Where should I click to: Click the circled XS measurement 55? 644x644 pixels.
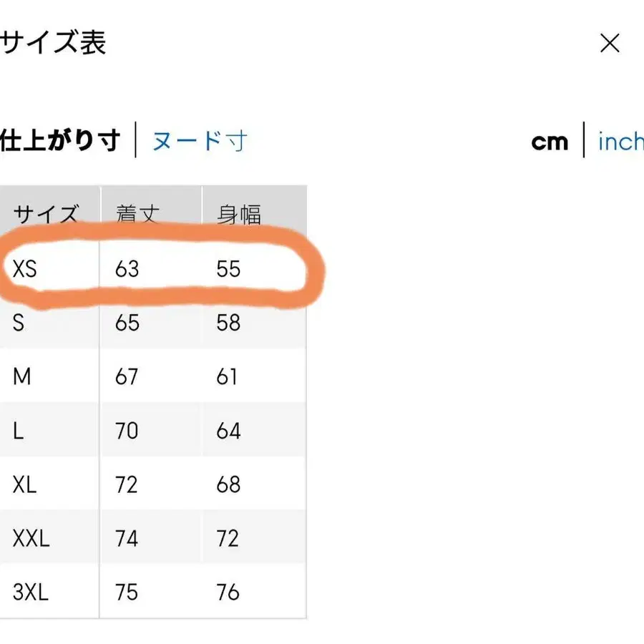point(228,270)
